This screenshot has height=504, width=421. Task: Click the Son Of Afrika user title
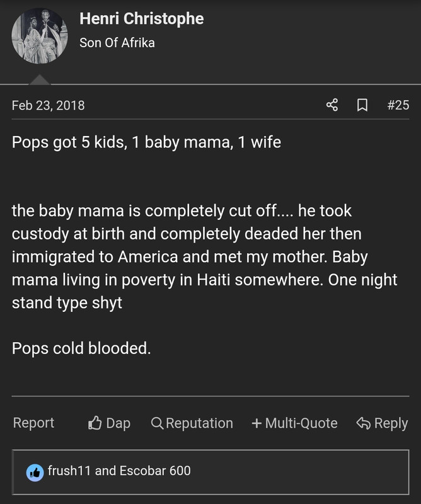[x=117, y=43]
